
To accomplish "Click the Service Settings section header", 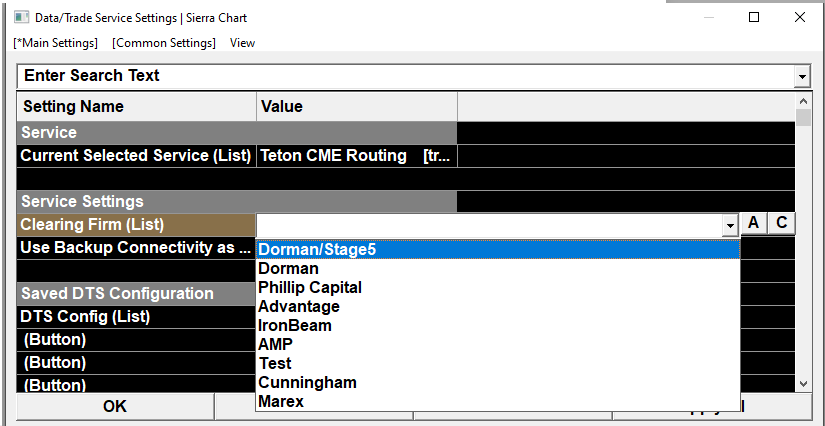I will [x=237, y=202].
